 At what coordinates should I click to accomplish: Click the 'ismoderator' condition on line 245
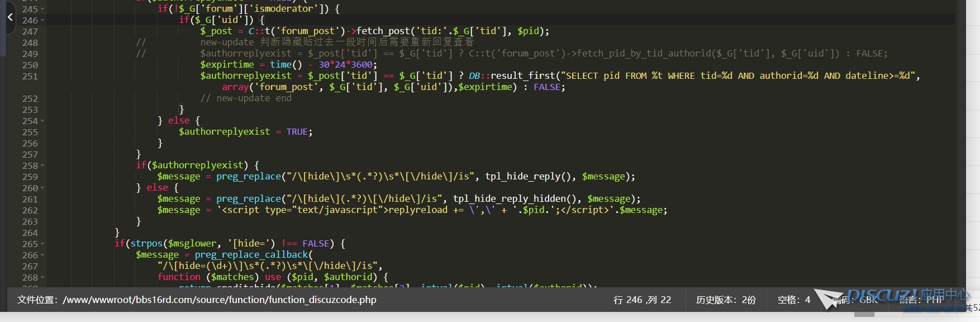284,9
